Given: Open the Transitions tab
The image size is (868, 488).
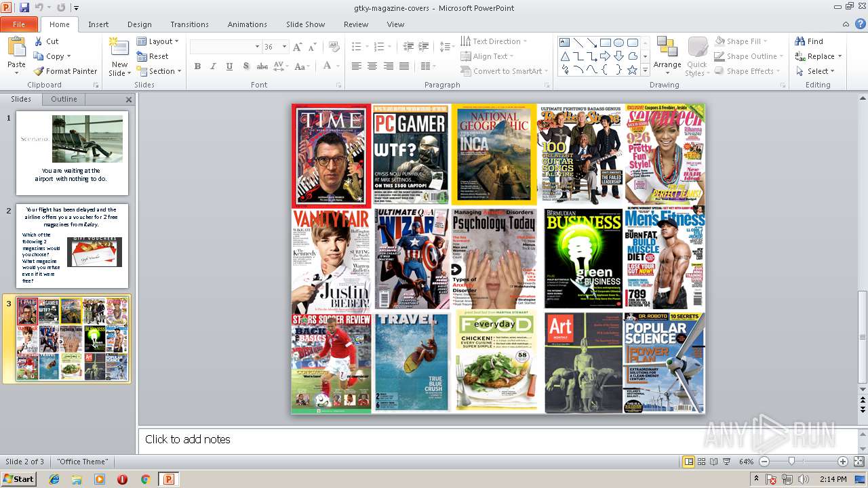Looking at the screenshot, I should 189,24.
